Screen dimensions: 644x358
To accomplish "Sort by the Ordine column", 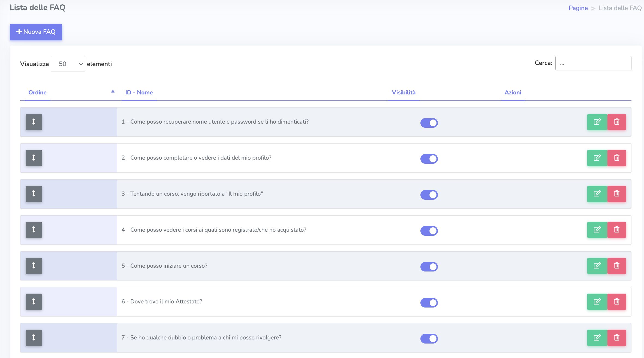I will (x=38, y=93).
